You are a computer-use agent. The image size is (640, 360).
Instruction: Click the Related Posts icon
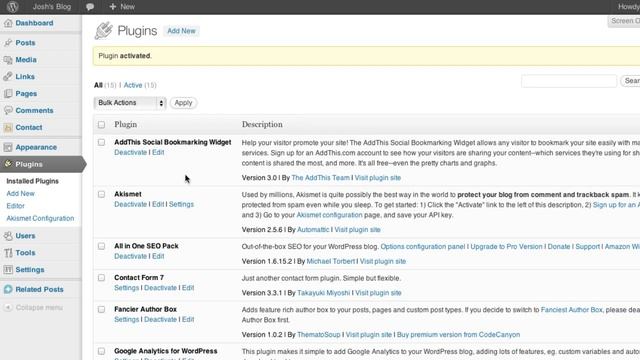(x=8, y=289)
